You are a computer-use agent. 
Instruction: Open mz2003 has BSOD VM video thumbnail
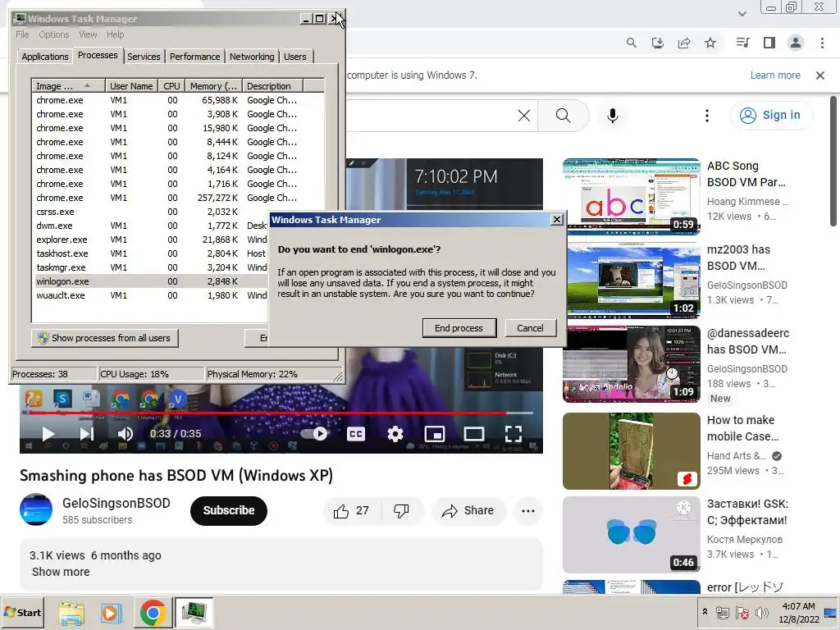coord(631,281)
